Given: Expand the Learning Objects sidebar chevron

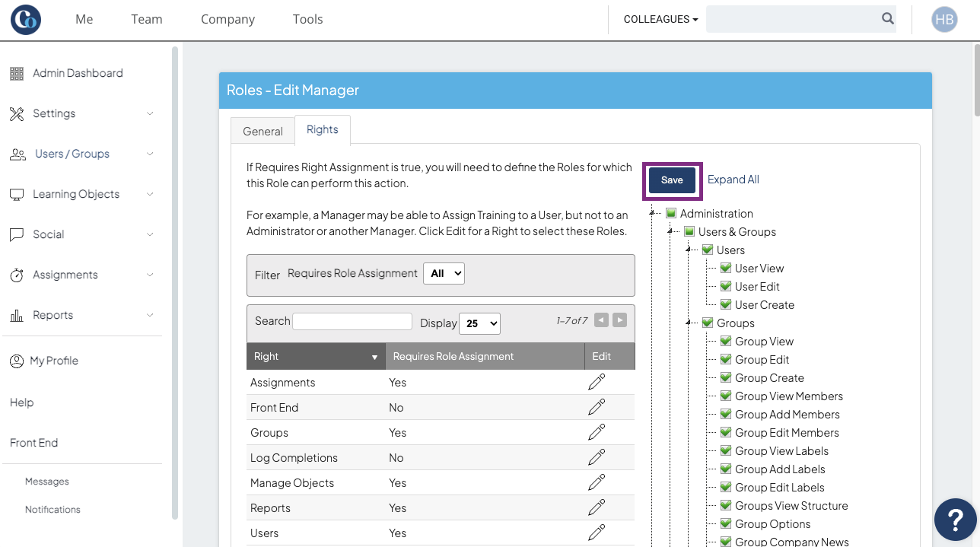Looking at the screenshot, I should [x=150, y=194].
